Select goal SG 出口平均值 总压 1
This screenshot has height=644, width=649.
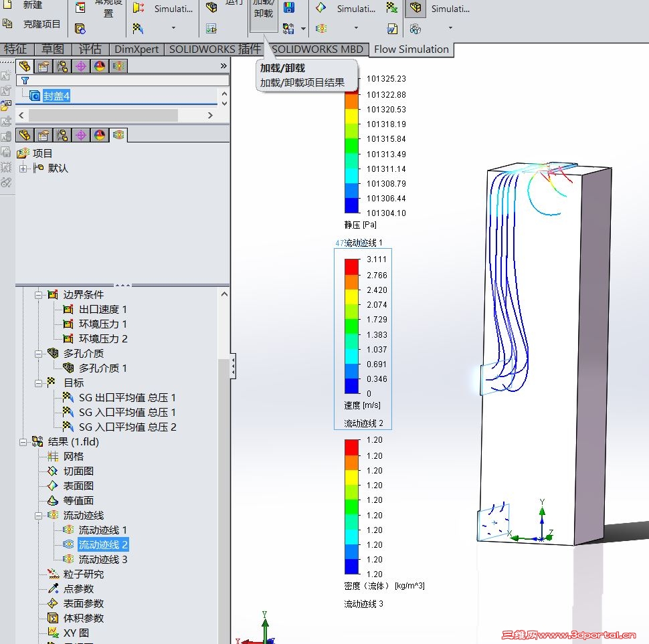pos(127,398)
